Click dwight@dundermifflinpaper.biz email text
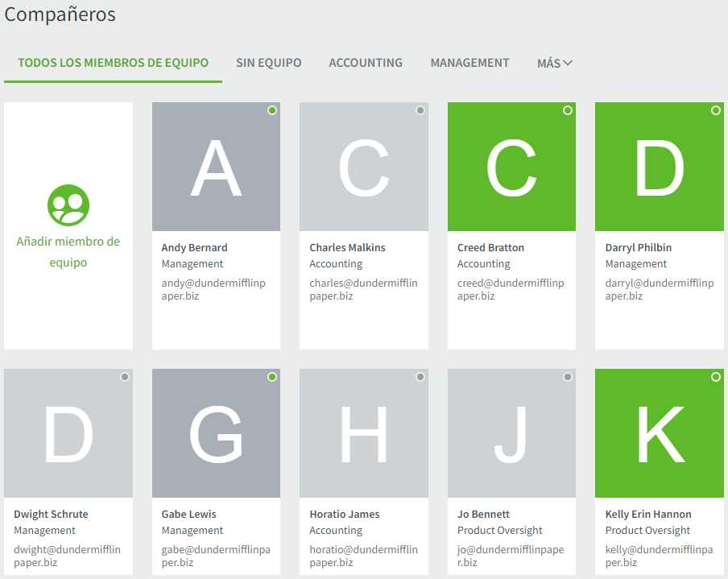The width and height of the screenshot is (728, 579). [x=68, y=556]
